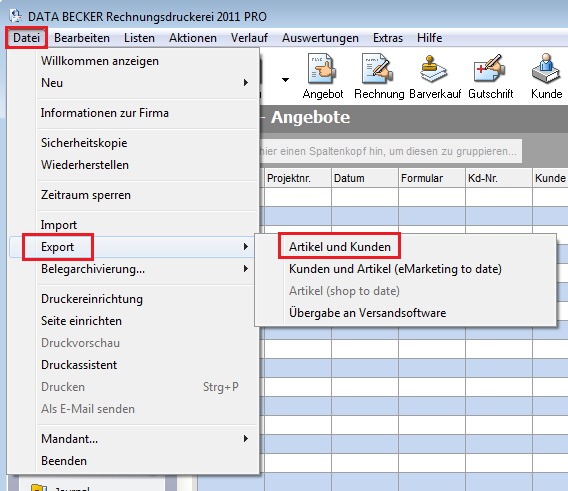Open the Datei menu
568x491 pixels.
click(x=26, y=38)
